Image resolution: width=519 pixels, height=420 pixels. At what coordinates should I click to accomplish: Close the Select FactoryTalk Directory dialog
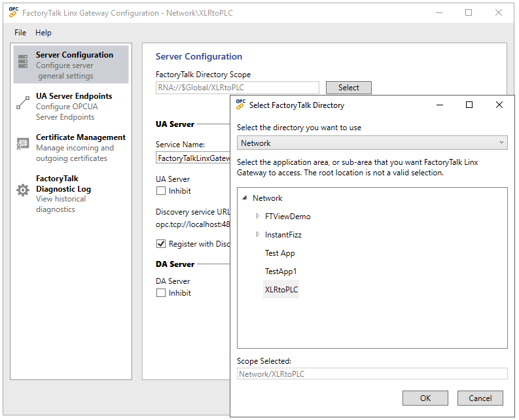click(x=499, y=105)
